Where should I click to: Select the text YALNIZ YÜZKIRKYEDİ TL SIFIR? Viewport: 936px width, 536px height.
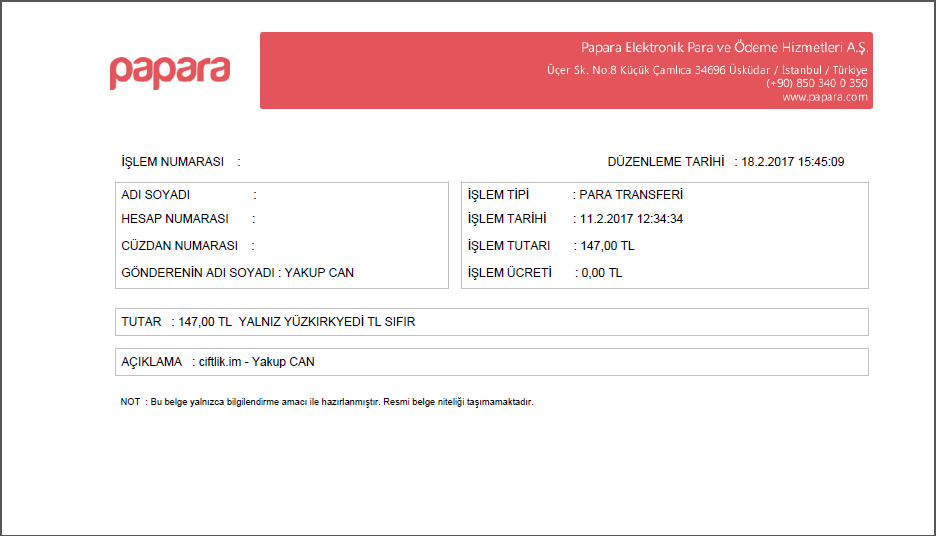coord(327,322)
